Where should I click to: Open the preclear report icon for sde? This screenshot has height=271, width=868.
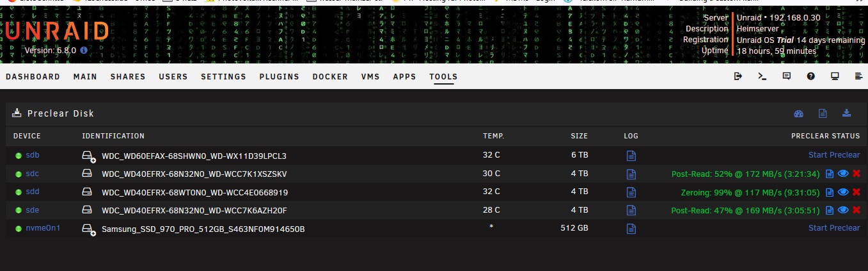click(830, 210)
